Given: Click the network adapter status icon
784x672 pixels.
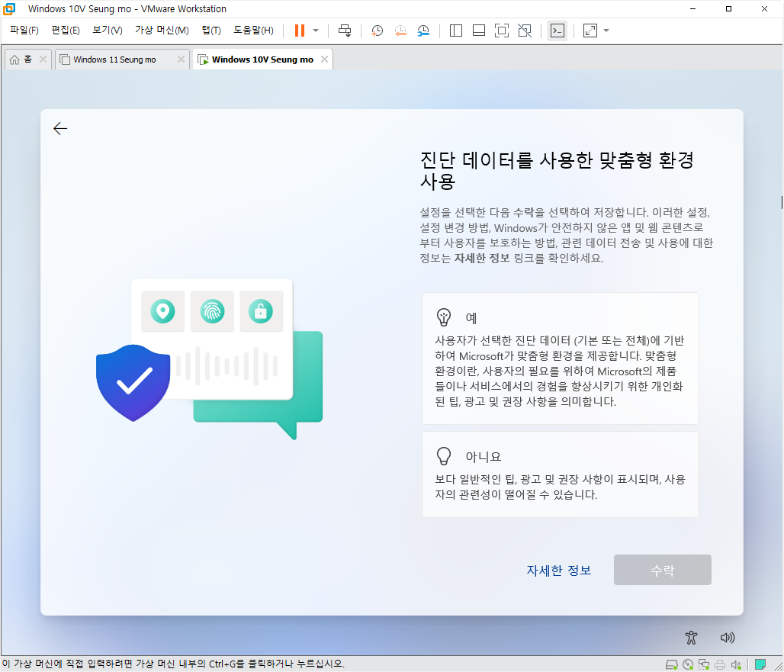Looking at the screenshot, I should click(x=704, y=664).
